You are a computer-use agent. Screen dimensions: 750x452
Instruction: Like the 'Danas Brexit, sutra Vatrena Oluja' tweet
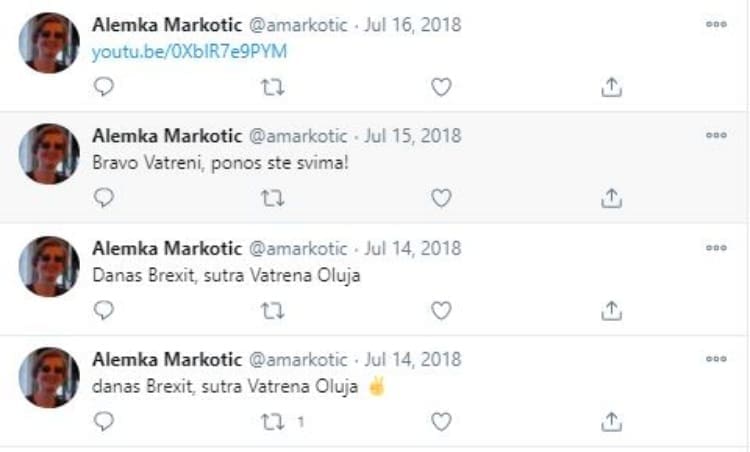[441, 310]
